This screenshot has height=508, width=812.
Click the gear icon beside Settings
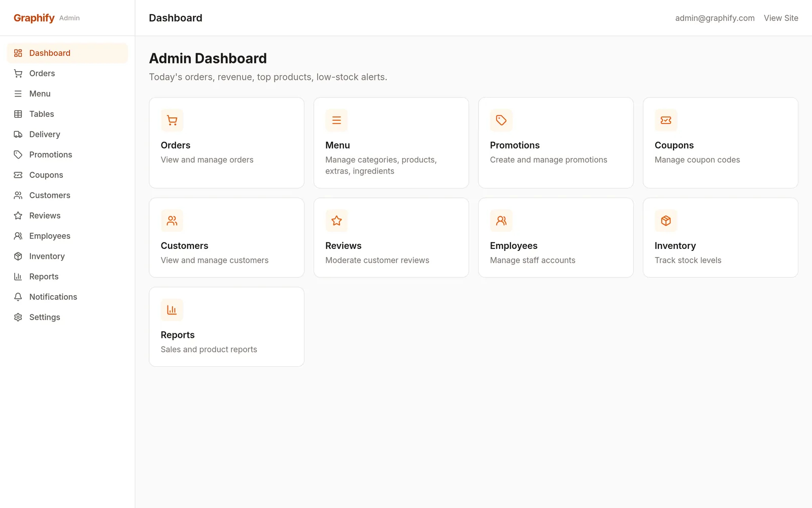[x=18, y=317]
